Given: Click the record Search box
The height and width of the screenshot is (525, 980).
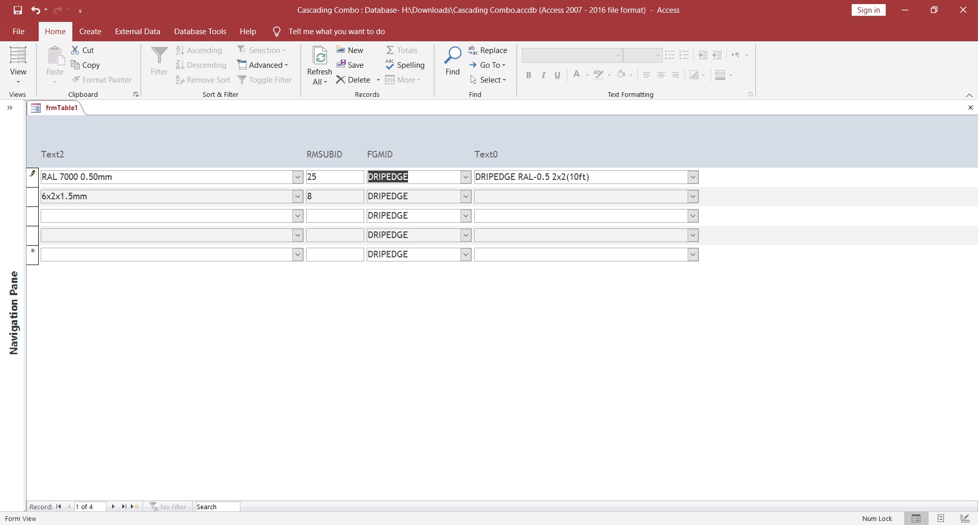Looking at the screenshot, I should [217, 507].
